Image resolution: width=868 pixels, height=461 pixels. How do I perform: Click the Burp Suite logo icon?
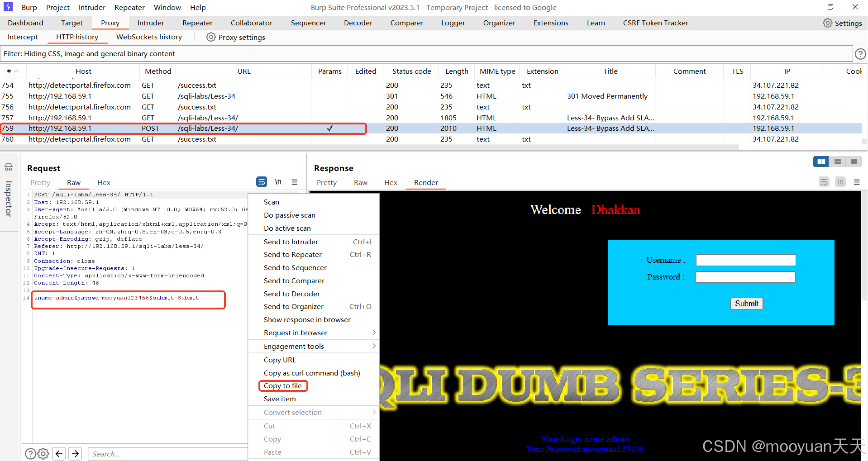pos(8,7)
